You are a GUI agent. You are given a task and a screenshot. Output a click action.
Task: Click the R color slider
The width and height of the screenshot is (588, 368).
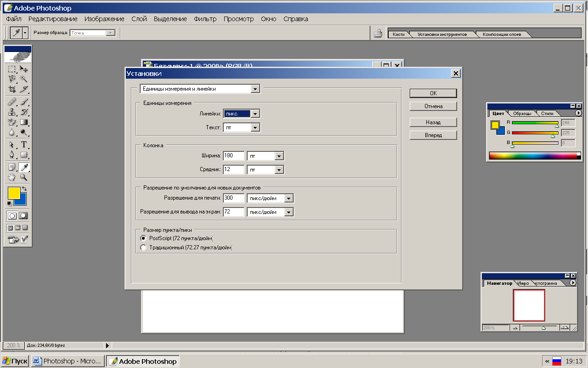tap(535, 123)
